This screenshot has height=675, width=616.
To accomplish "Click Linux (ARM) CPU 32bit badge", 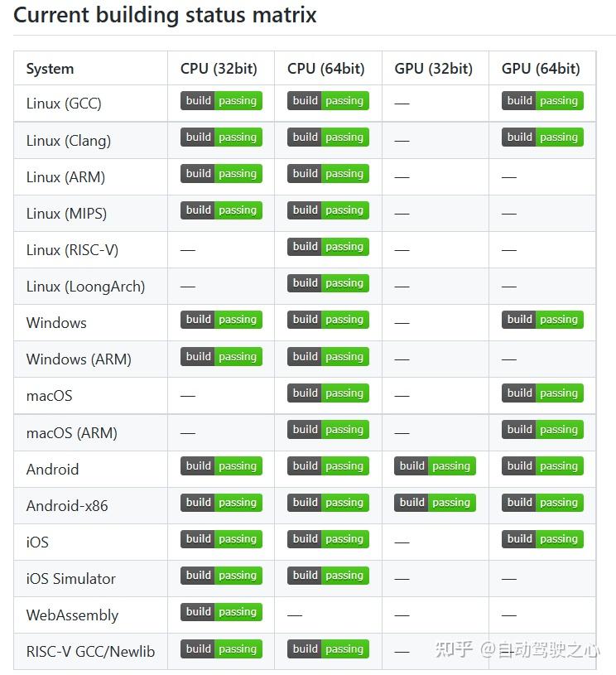I will [221, 174].
